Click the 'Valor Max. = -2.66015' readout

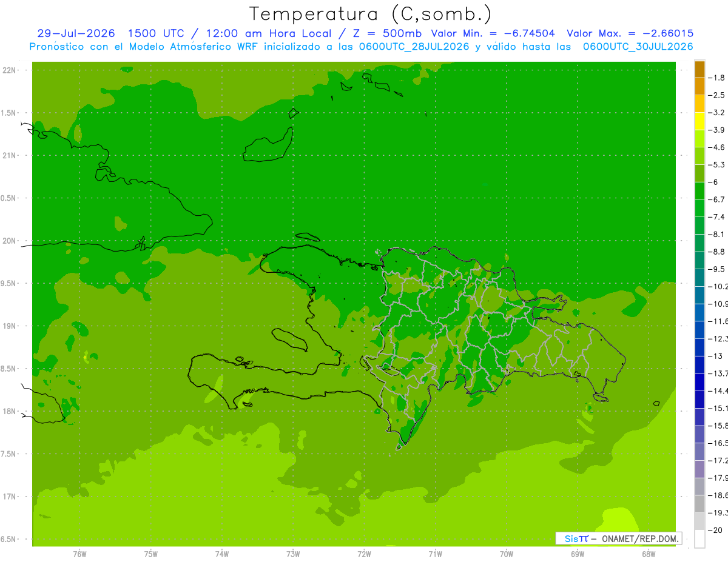point(630,33)
